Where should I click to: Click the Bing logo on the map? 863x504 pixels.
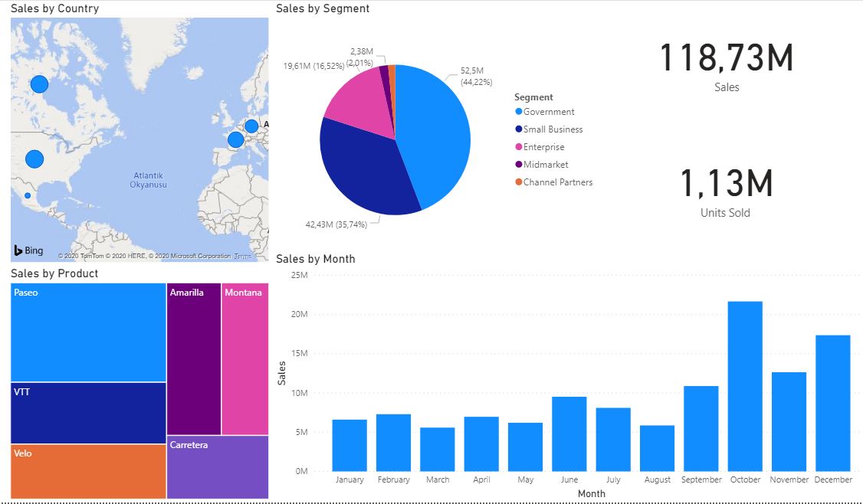(x=26, y=250)
